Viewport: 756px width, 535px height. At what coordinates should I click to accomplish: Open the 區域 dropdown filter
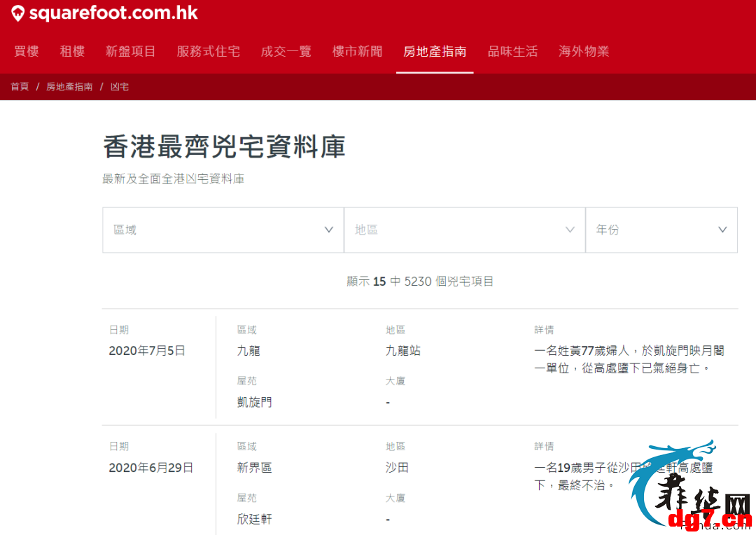[x=223, y=230]
